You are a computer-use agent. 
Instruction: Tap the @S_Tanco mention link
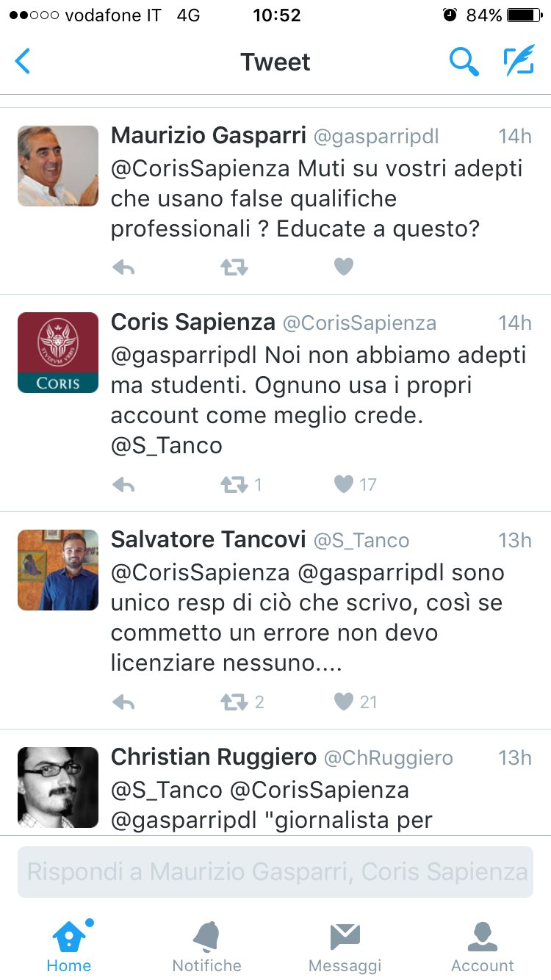(167, 445)
